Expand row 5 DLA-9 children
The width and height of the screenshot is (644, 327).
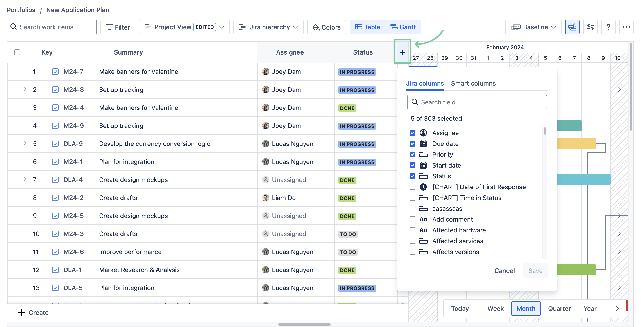[x=25, y=143]
